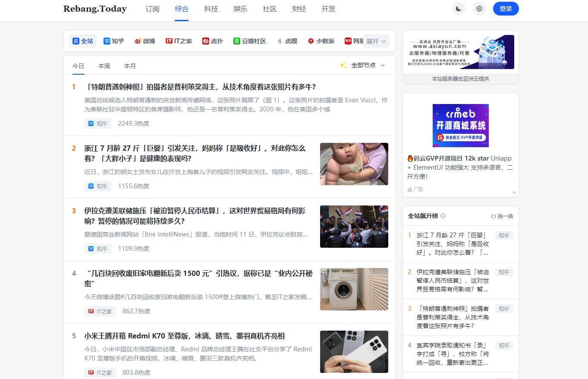Select the IT之家 source icon
The image size is (588, 379).
click(x=170, y=41)
